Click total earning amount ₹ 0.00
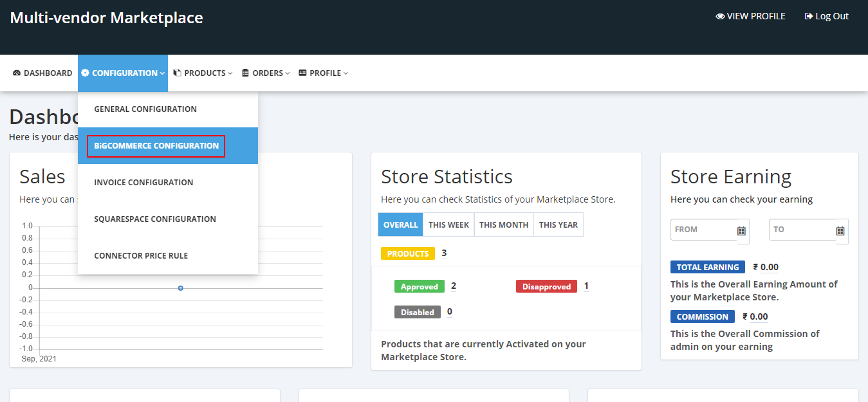 click(766, 267)
